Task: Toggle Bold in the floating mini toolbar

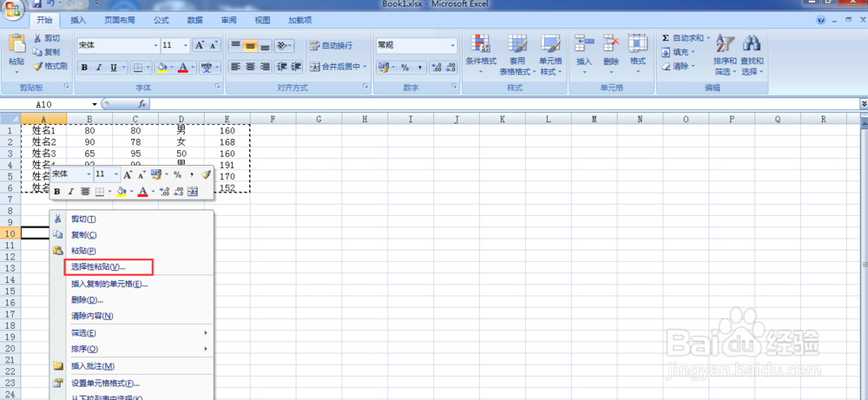Action: [x=57, y=192]
